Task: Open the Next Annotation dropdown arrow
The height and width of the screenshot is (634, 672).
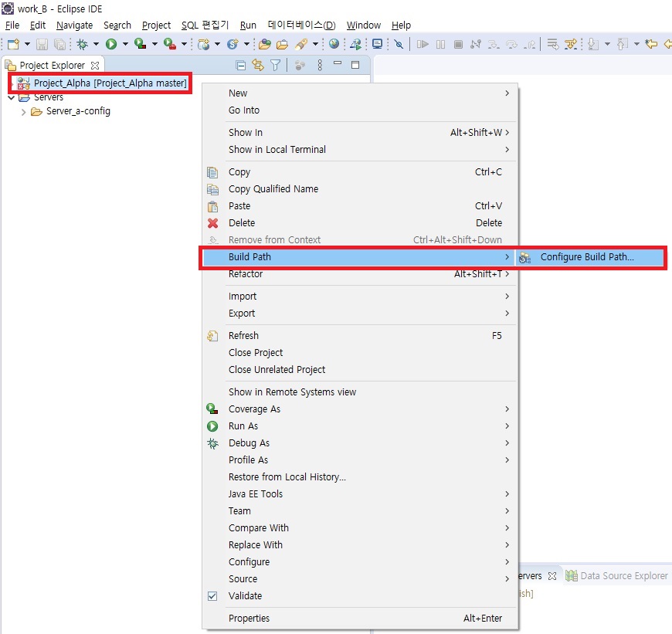Action: pyautogui.click(x=607, y=44)
